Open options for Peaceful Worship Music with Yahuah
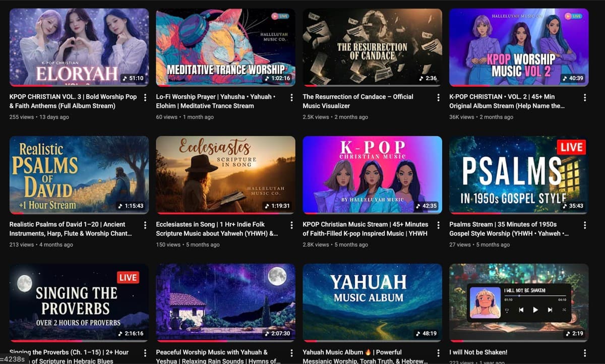 pyautogui.click(x=291, y=354)
